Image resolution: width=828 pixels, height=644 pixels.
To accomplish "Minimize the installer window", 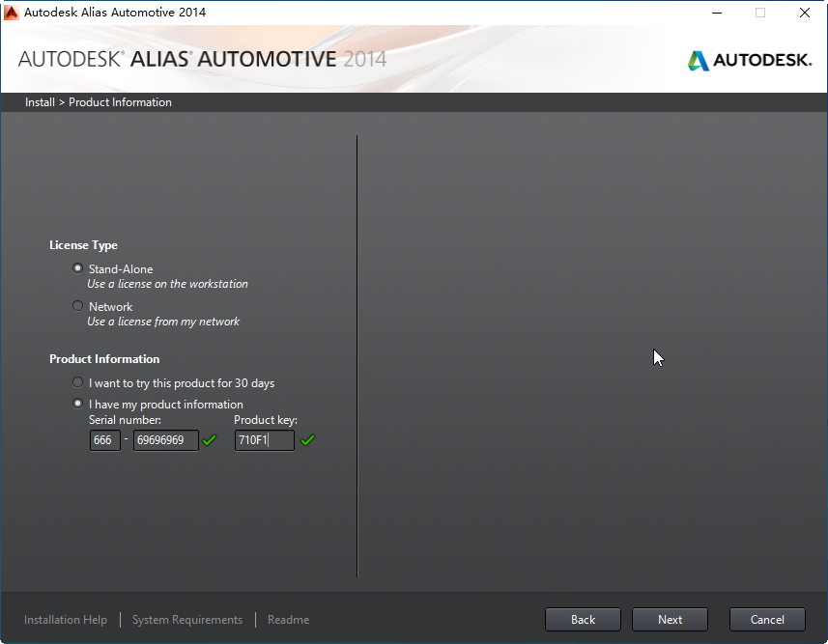I will click(717, 13).
